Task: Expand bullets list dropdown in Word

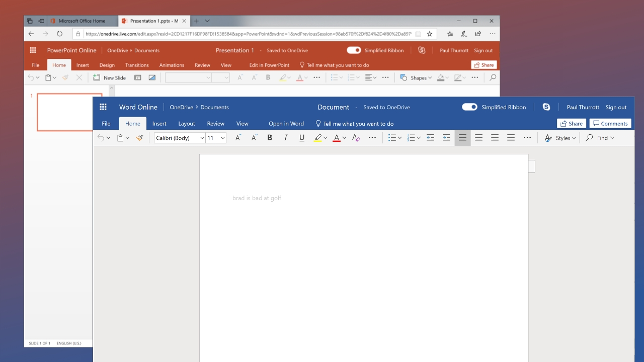Action: point(399,138)
